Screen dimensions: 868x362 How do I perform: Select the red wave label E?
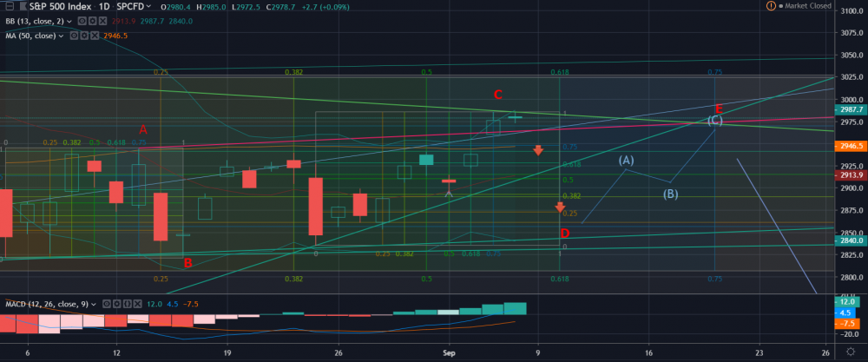click(719, 109)
